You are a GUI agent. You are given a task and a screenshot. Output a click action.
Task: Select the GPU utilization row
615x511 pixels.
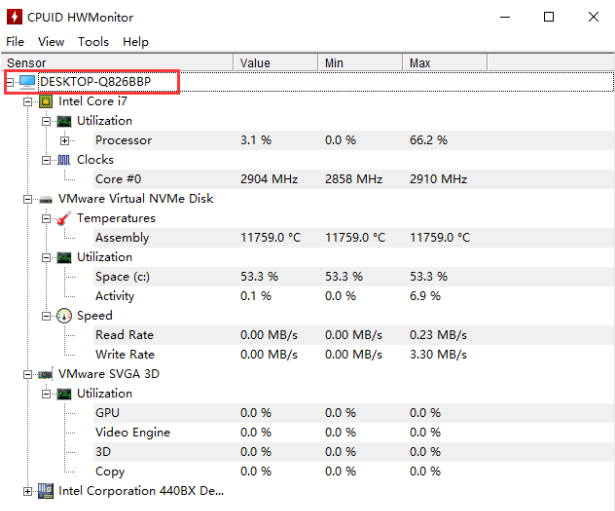pos(354,413)
